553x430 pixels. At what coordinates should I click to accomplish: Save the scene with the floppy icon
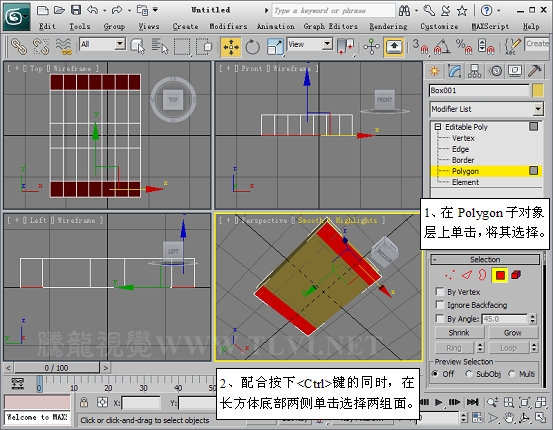click(x=76, y=10)
